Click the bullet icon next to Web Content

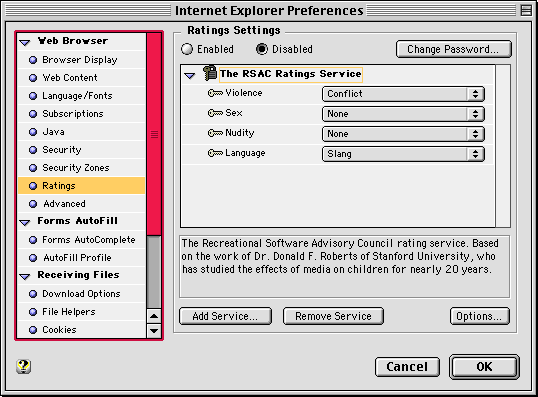(x=33, y=78)
